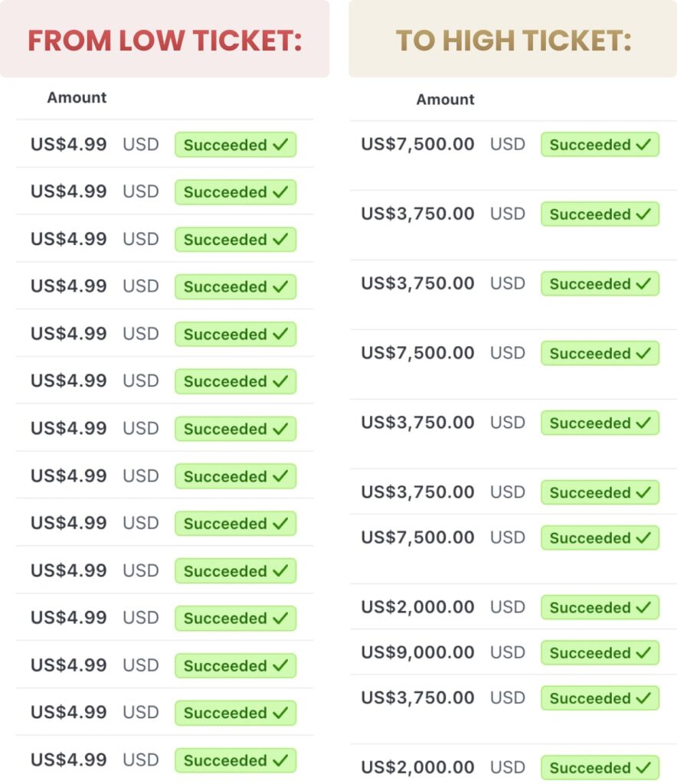Open the US$9,000.00 payment amount
Screen dimensions: 677x784
[x=417, y=652]
